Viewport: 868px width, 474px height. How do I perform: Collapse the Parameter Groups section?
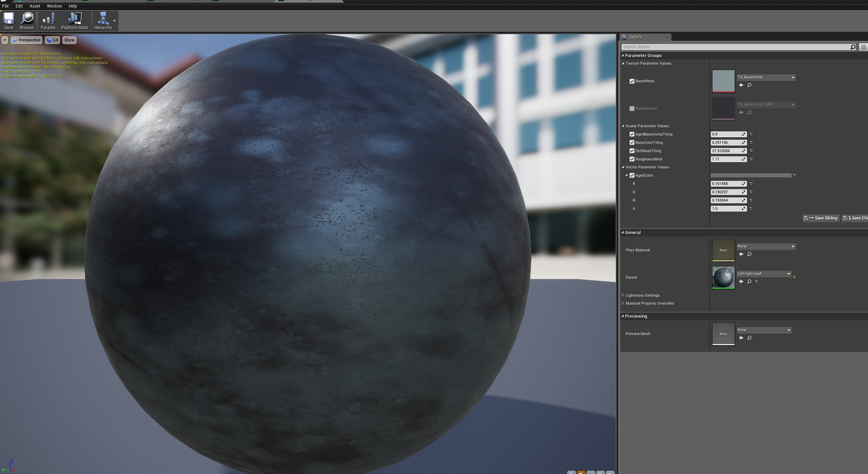click(623, 56)
